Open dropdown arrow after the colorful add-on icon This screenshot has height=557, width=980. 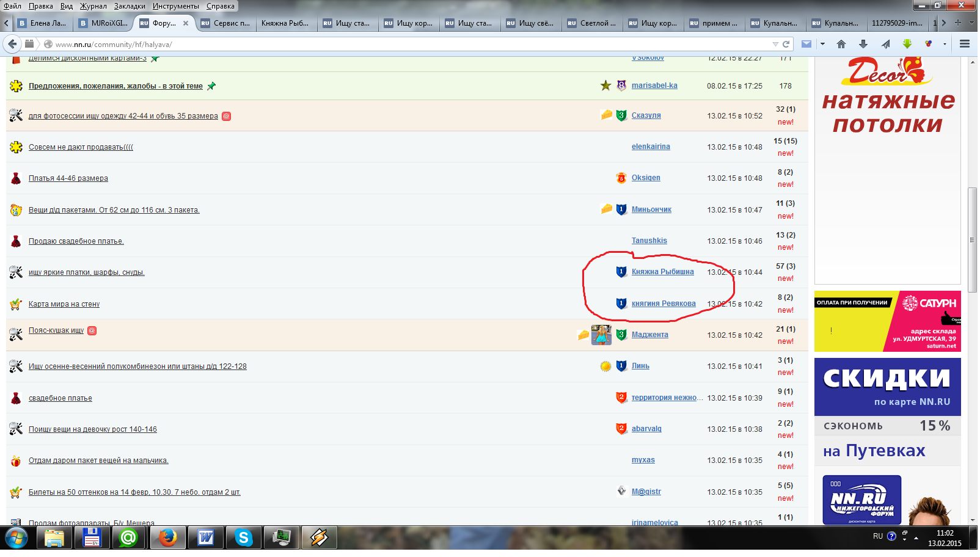(x=945, y=44)
